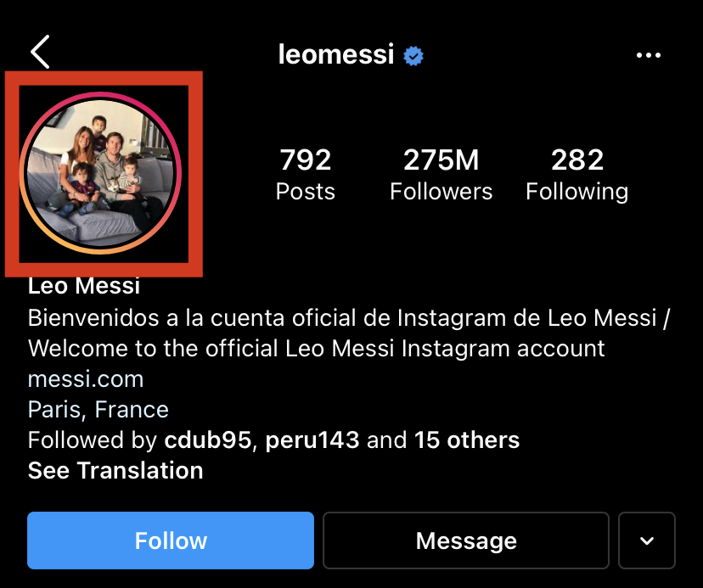View the profile picture story
Image resolution: width=703 pixels, height=588 pixels.
[x=100, y=173]
